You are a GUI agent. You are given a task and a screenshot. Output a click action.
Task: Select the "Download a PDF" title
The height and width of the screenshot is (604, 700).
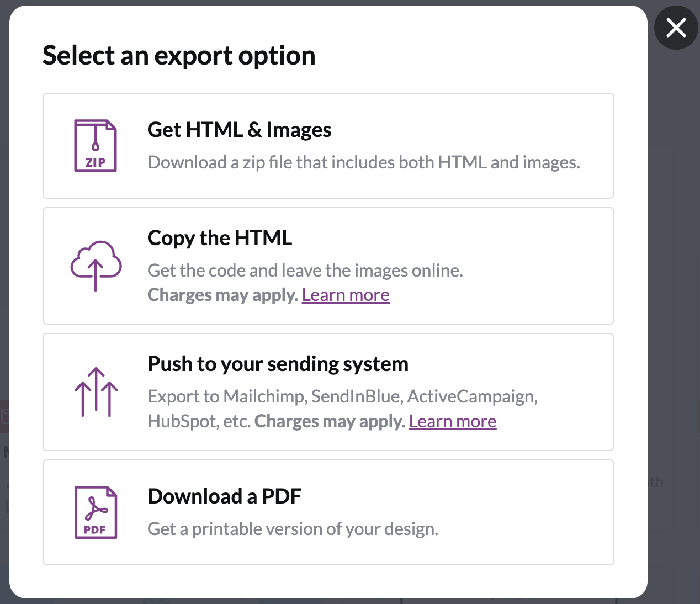click(x=224, y=496)
